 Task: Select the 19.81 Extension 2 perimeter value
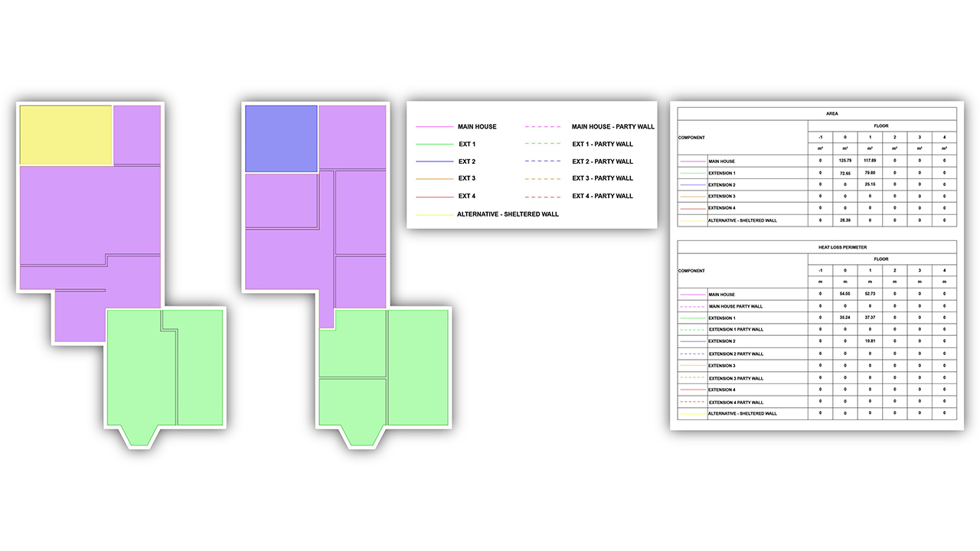click(870, 341)
